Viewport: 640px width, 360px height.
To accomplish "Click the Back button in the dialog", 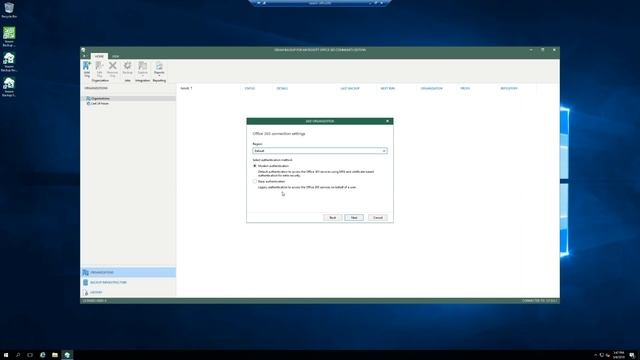I will [332, 218].
